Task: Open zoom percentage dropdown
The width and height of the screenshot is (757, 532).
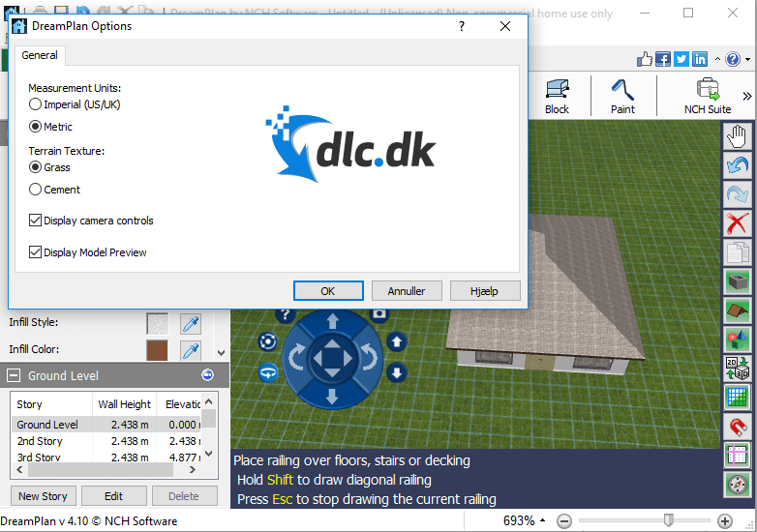Action: (x=543, y=520)
